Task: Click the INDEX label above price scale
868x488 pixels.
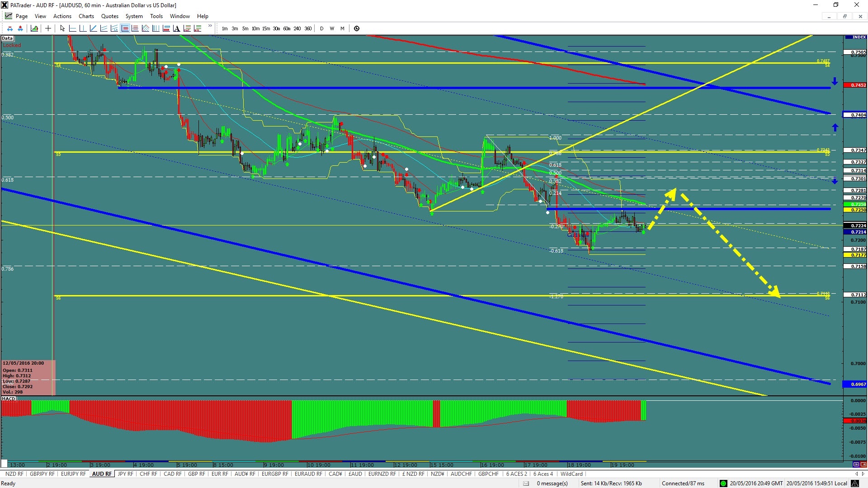Action: 859,37
